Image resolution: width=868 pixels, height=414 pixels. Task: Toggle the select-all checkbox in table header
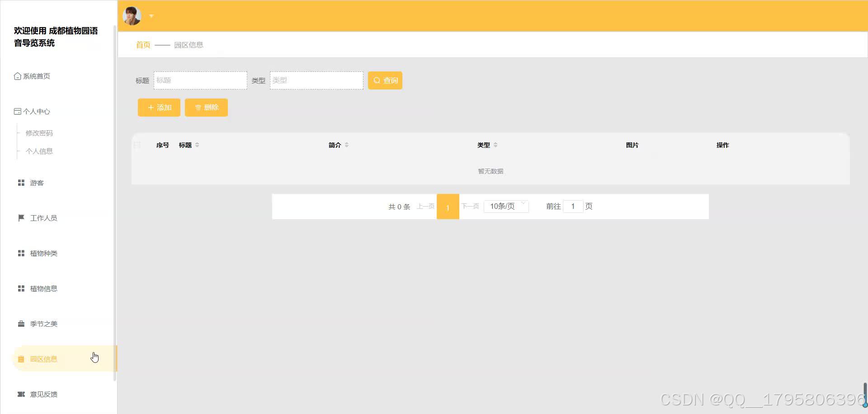pyautogui.click(x=137, y=145)
